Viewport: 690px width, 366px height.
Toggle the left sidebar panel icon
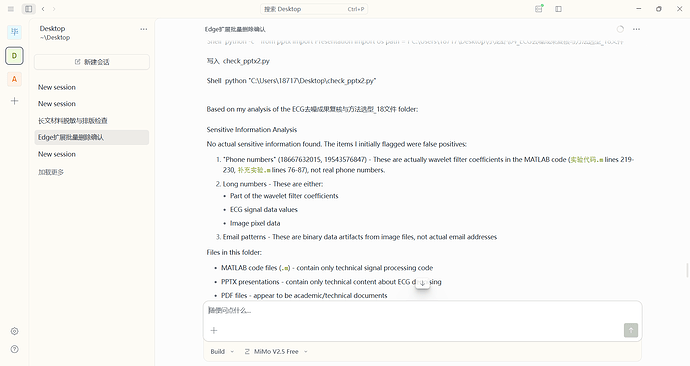(29, 9)
